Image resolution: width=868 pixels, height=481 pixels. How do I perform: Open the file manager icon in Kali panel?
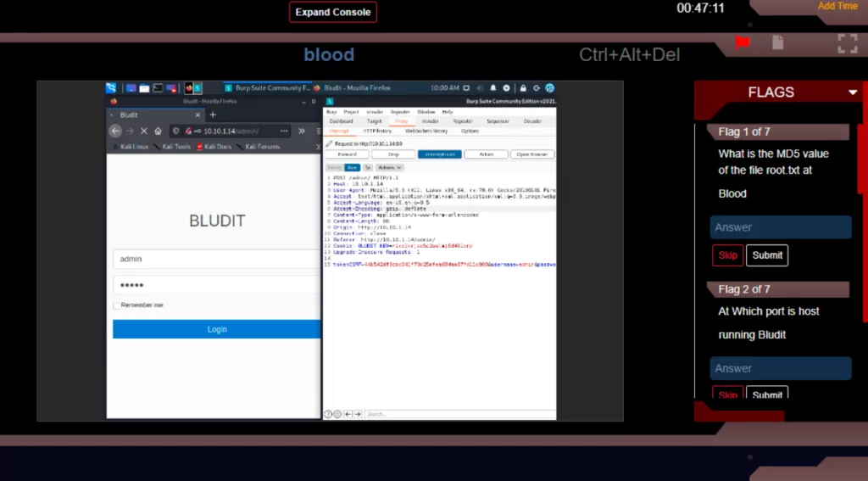pyautogui.click(x=144, y=88)
